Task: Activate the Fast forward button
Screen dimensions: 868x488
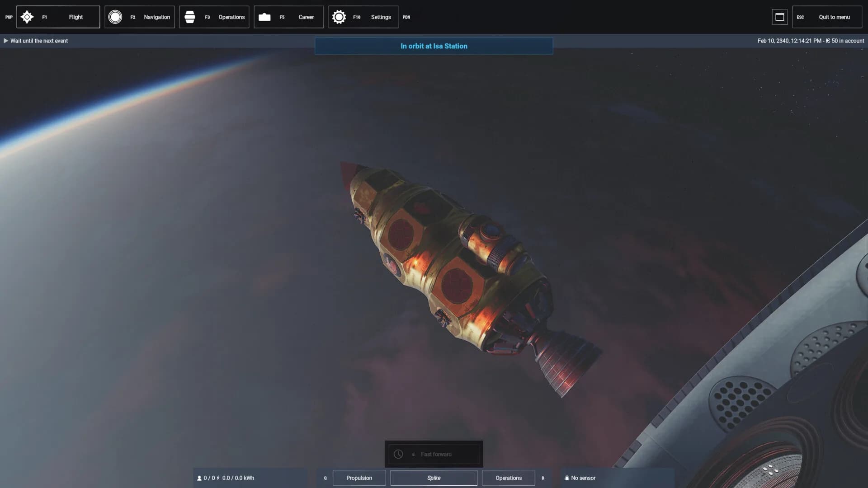Action: [x=434, y=454]
